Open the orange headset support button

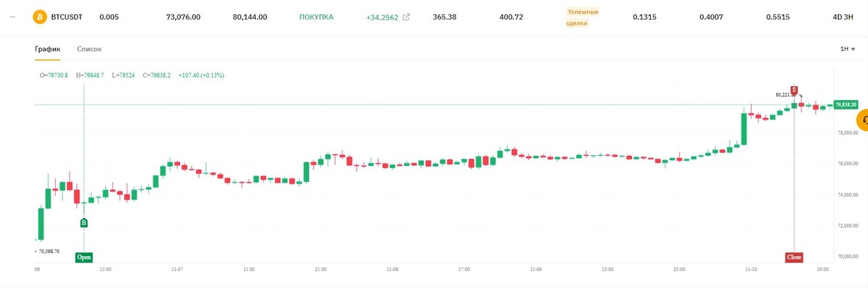coord(863,120)
